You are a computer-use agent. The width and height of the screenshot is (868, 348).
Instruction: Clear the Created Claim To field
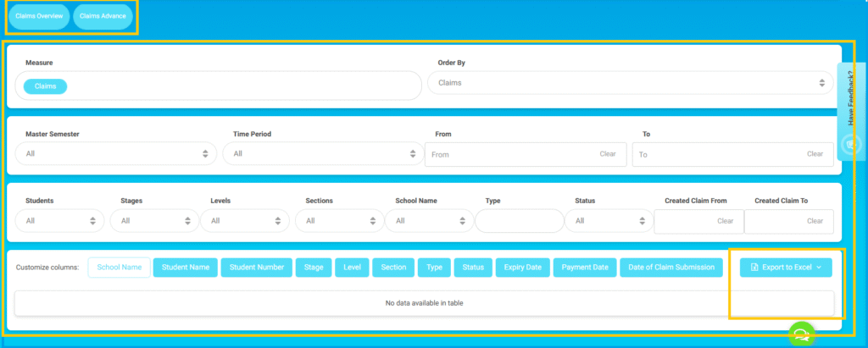click(x=815, y=221)
